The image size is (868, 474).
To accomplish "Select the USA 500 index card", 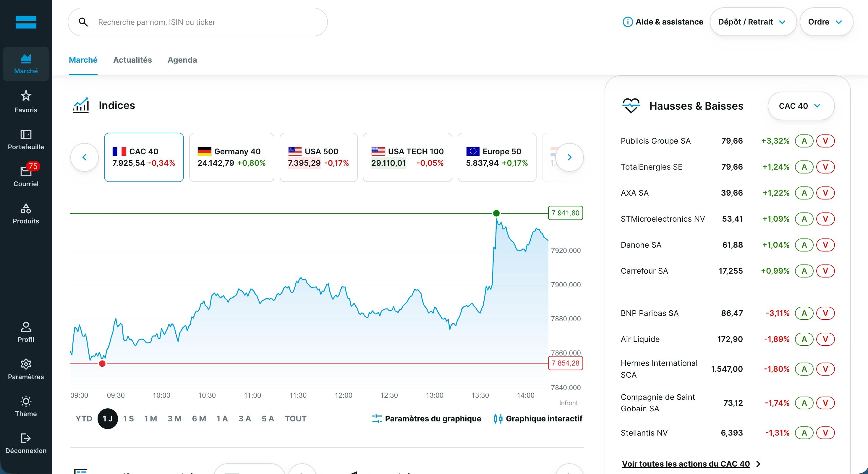I will click(318, 157).
